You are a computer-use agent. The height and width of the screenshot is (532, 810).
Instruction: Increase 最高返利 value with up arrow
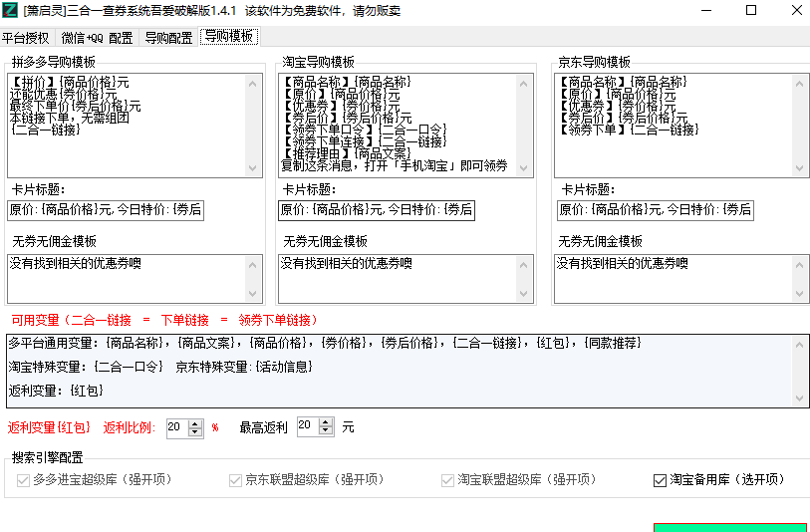326,421
